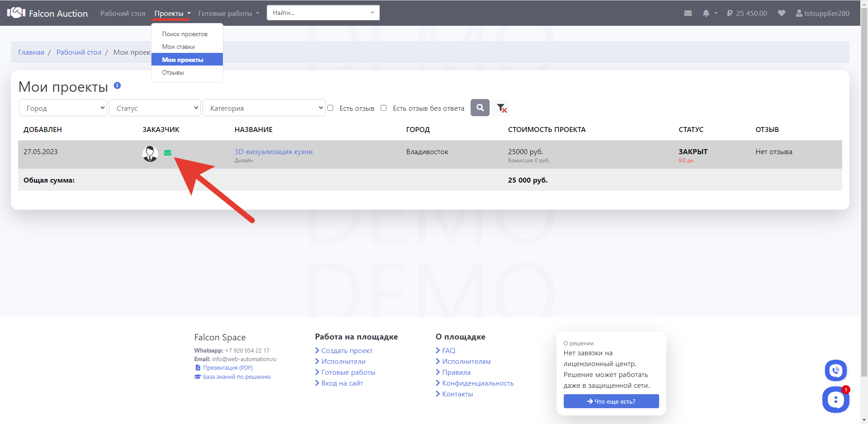
Task: Select Поиск проектов from Проекты menu
Action: tap(185, 34)
